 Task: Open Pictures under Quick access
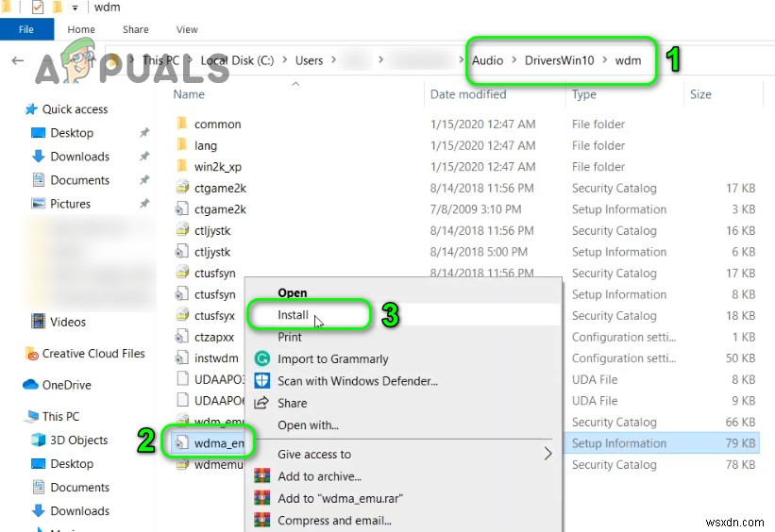tap(70, 204)
